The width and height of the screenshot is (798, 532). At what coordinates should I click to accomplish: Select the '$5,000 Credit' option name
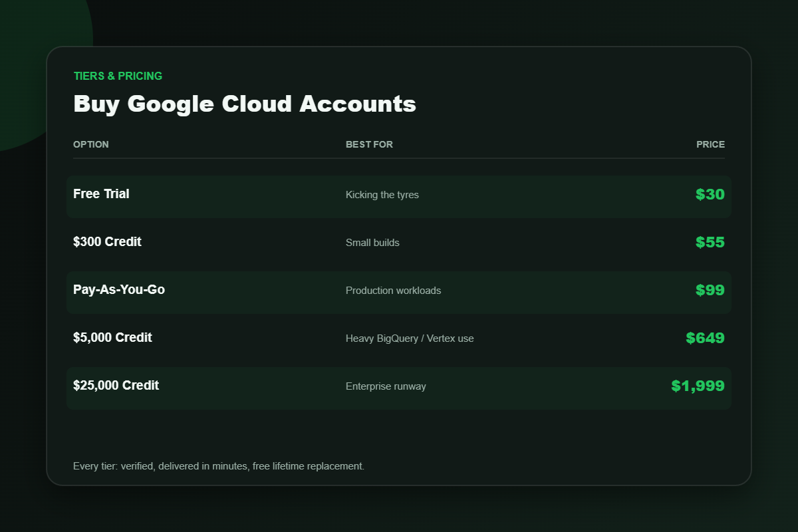click(x=112, y=338)
